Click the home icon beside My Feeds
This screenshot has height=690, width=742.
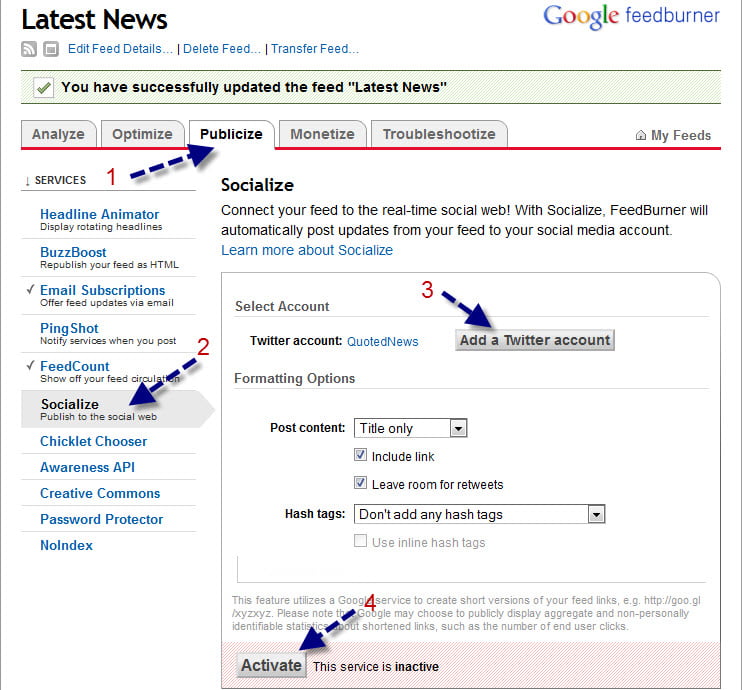[641, 135]
